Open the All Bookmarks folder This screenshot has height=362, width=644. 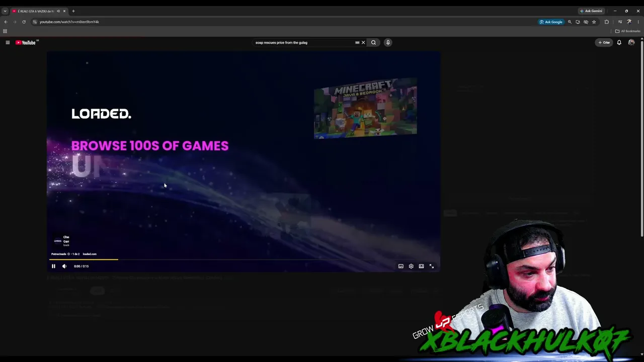tap(627, 31)
